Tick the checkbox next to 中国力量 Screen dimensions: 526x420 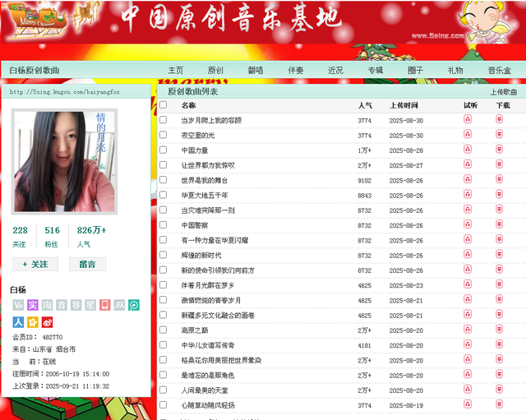[164, 150]
